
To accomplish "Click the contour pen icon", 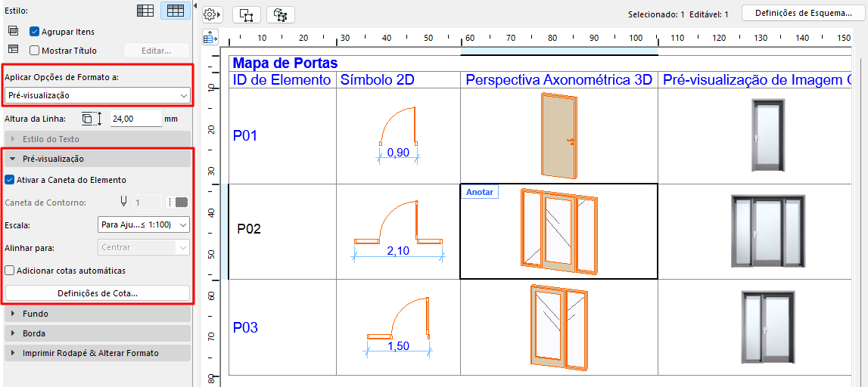I will (125, 203).
